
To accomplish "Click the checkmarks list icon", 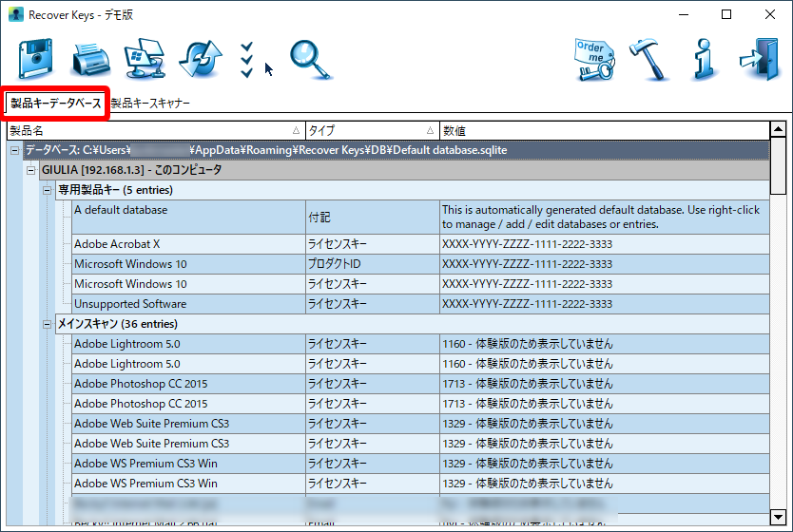I will pyautogui.click(x=247, y=59).
